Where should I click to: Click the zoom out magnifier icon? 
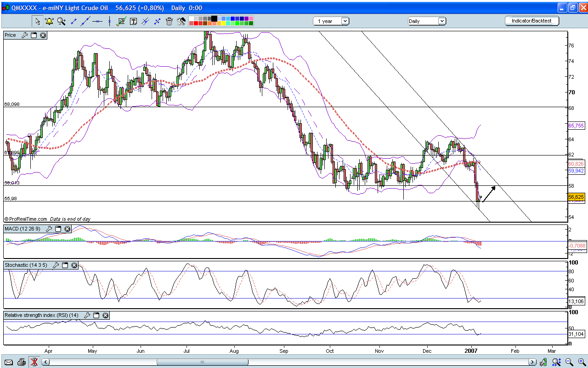pos(569,362)
